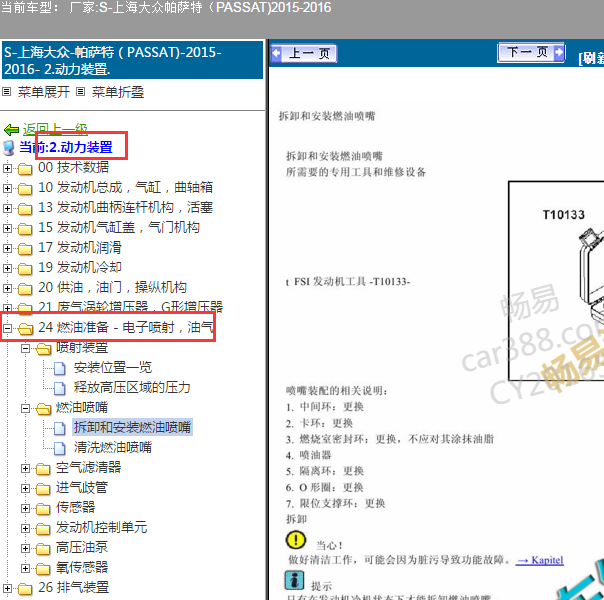Screen dimensions: 604x600
Task: Click folder icon of 17 发动机润滑
Action: tap(25, 249)
